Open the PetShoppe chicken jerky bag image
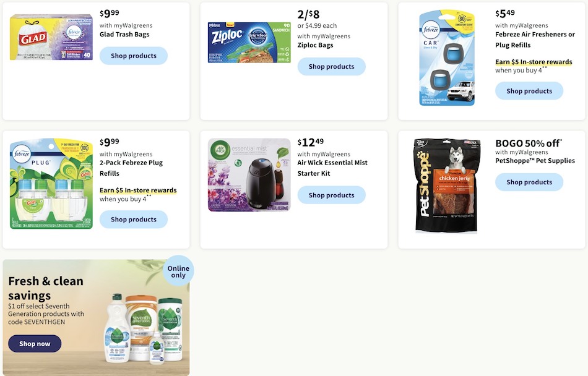Screen dimensions: 588x376 [x=446, y=186]
